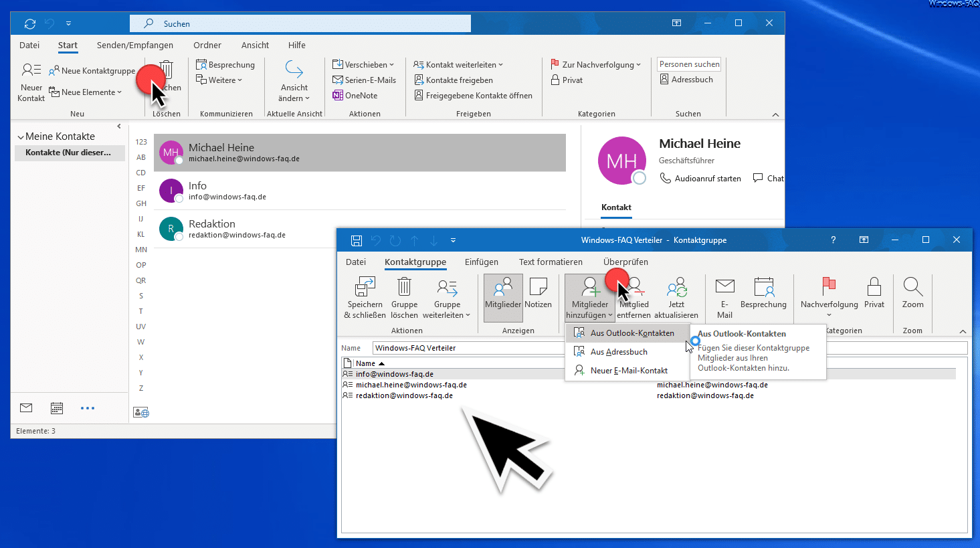The height and width of the screenshot is (548, 980).
Task: Create a Neue Kontaktgruppe
Action: pos(92,70)
